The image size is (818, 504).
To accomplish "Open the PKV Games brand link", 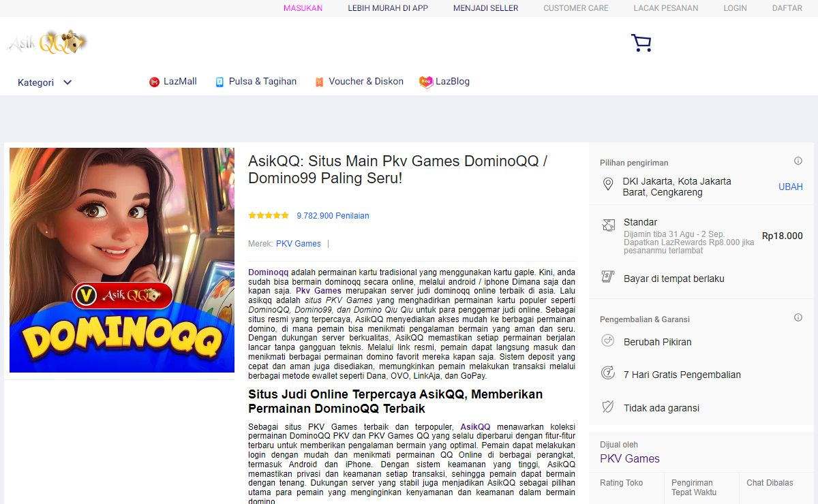I will pyautogui.click(x=299, y=243).
